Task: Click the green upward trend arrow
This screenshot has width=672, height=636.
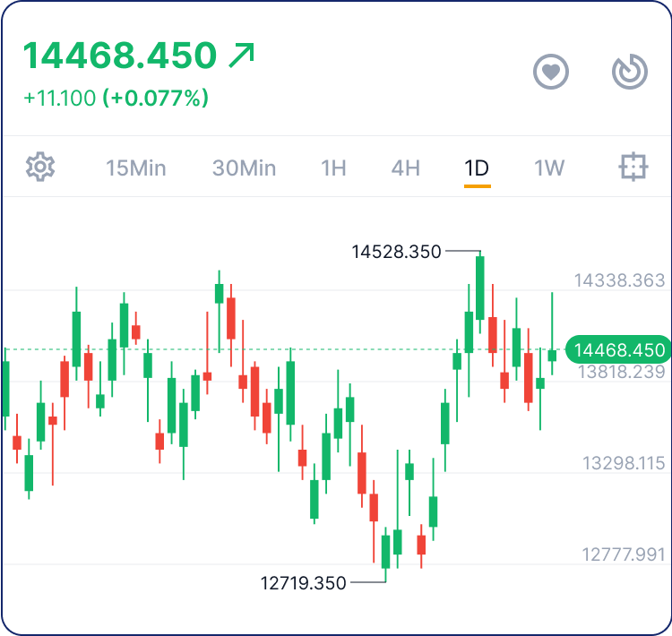Action: [x=242, y=56]
